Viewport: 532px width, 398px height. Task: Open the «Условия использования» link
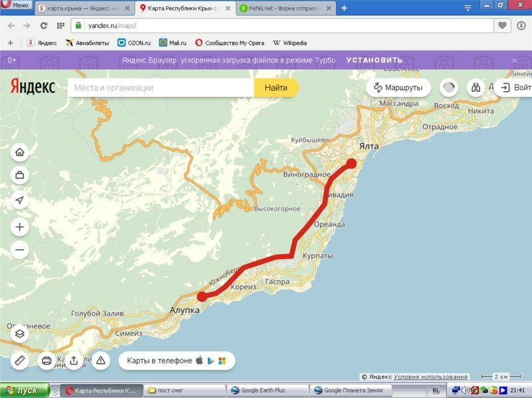point(430,377)
